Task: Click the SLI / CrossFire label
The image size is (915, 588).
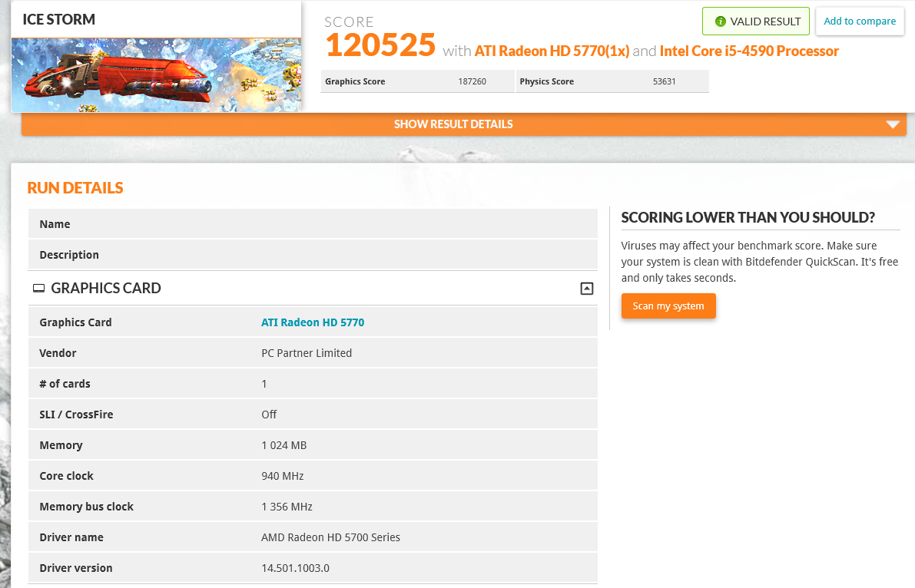Action: (x=77, y=415)
